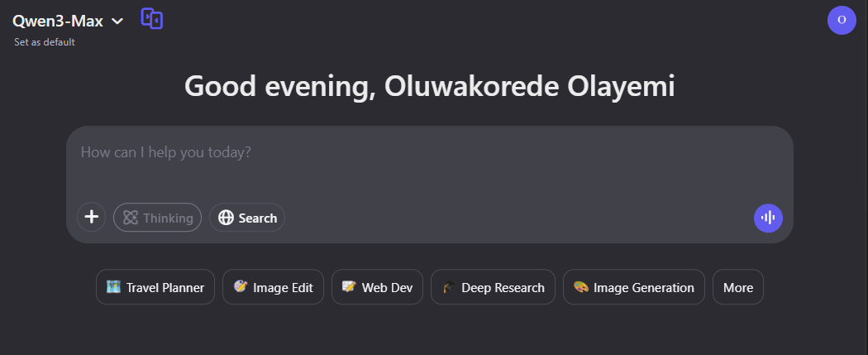
Task: Click the Travel Planner map icon
Action: tap(113, 287)
